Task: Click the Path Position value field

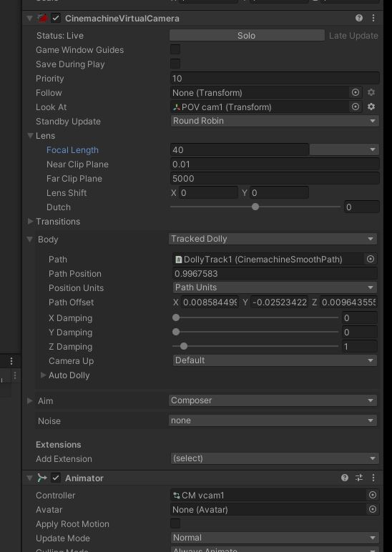Action: (275, 274)
